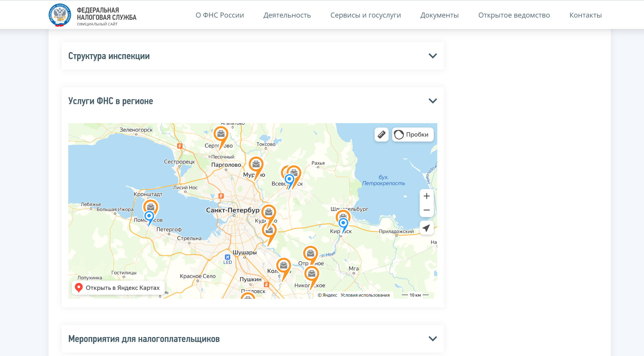Zoom out the map with minus
The width and height of the screenshot is (644, 356).
pos(427,210)
